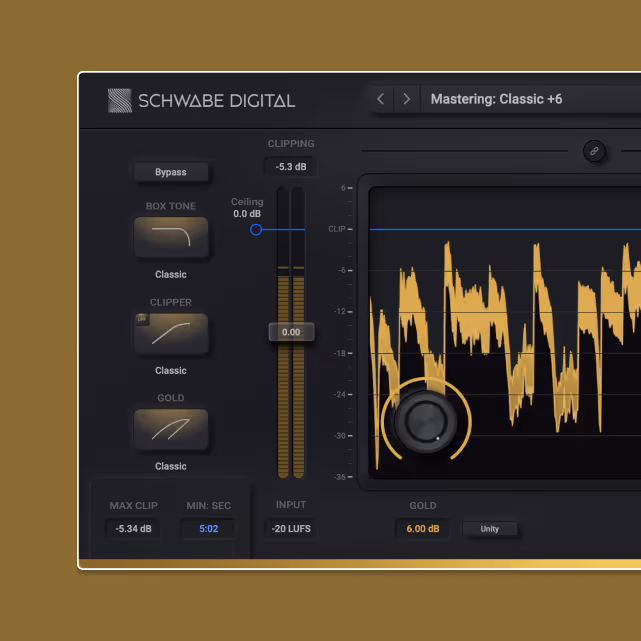641x641 pixels.
Task: Click the 0.00 input gain fader handle
Action: [x=291, y=332]
